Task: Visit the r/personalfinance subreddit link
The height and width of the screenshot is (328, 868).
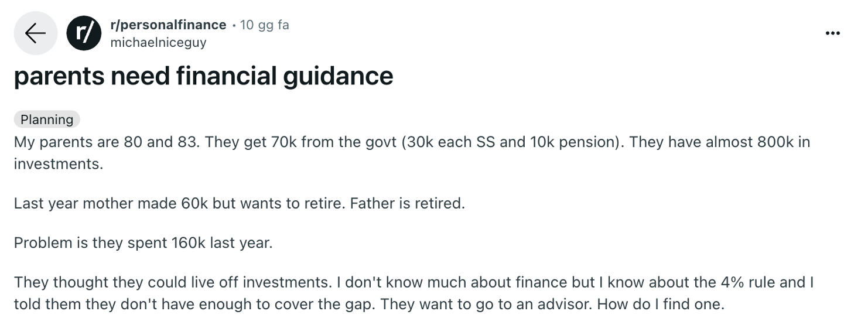Action: tap(168, 25)
